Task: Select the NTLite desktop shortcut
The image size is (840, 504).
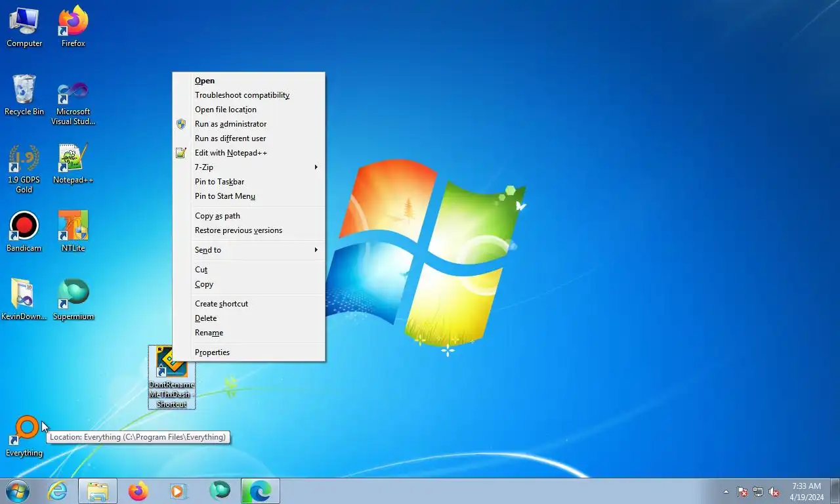Action: click(x=73, y=232)
